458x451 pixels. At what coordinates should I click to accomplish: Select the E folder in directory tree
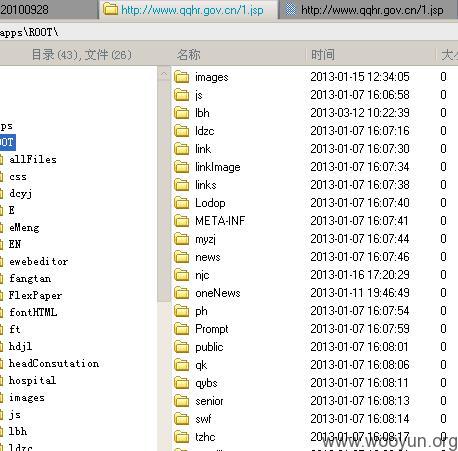[x=12, y=210]
